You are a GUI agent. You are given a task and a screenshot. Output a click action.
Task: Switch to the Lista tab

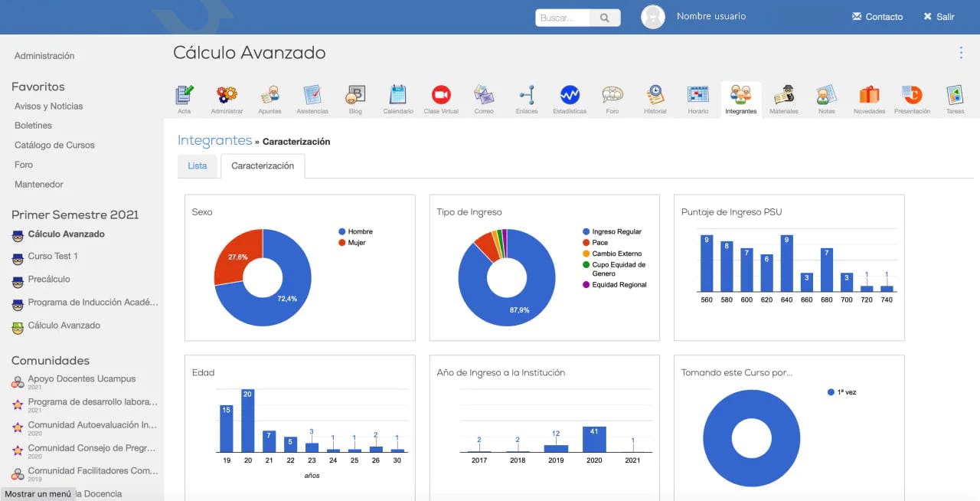point(198,165)
